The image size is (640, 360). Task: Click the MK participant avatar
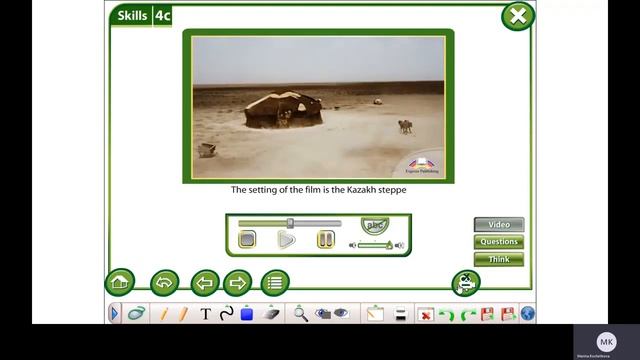coord(606,342)
